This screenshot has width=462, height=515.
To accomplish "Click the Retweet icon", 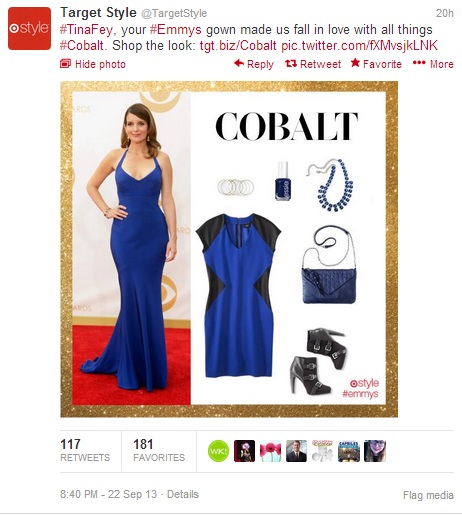I will (x=291, y=63).
